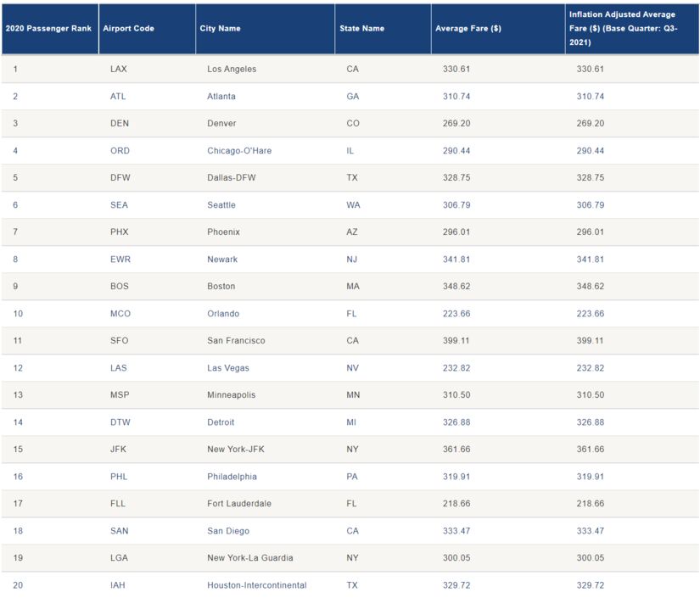This screenshot has width=700, height=598.
Task: Select the Las Vegas city cell
Action: [x=228, y=367]
